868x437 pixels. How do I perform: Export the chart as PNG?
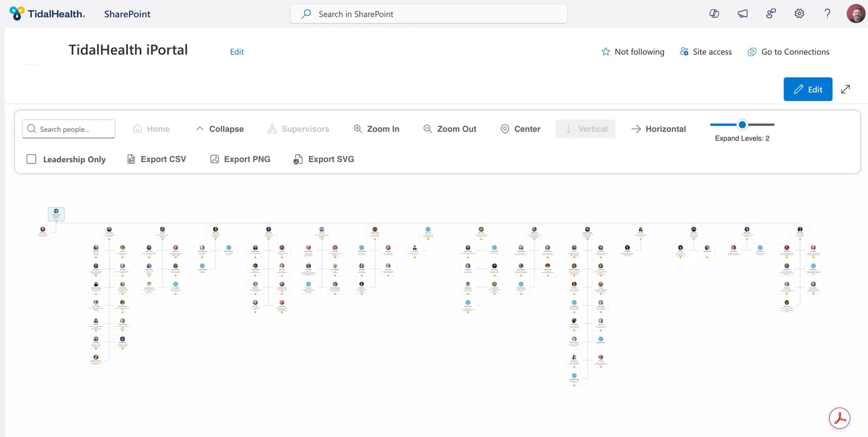pyautogui.click(x=240, y=159)
